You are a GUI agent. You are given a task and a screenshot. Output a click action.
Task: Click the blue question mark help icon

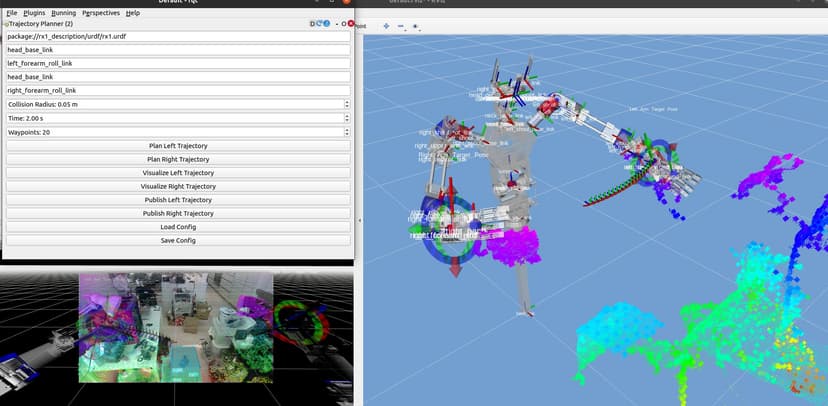tap(326, 23)
